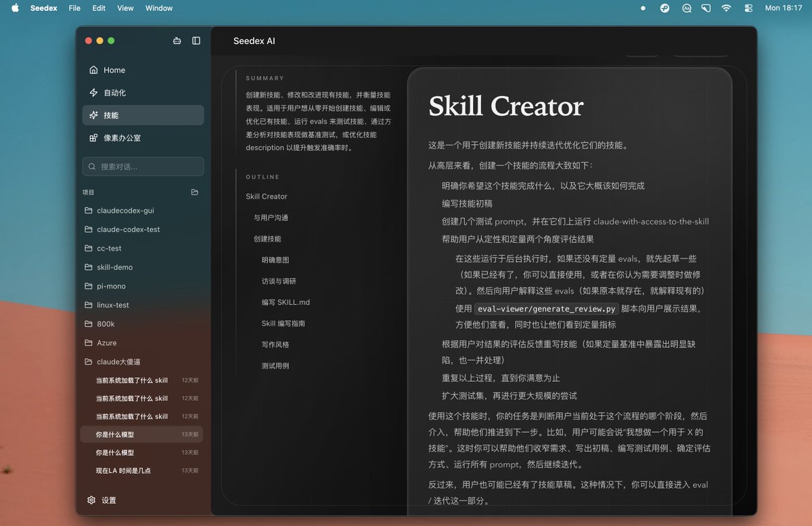The image size is (812, 526).
Task: Click the folder icon for skill-demo
Action: (x=89, y=267)
